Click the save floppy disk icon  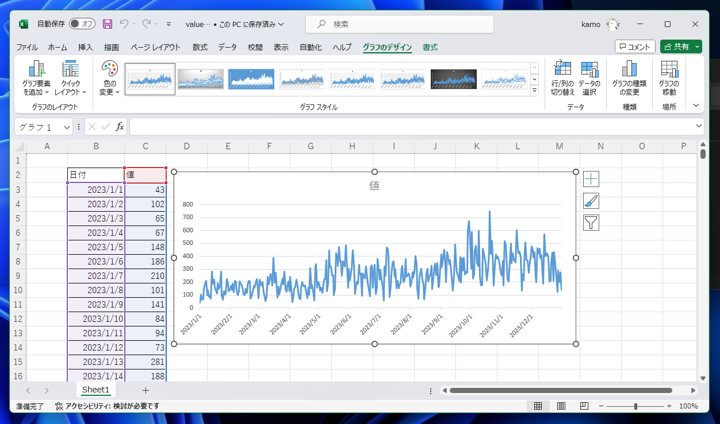pyautogui.click(x=107, y=24)
